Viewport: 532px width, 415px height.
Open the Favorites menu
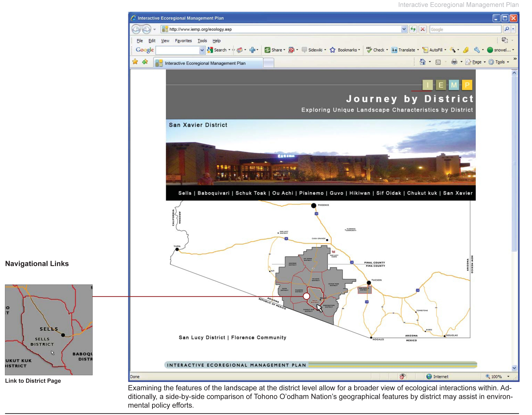(x=183, y=41)
